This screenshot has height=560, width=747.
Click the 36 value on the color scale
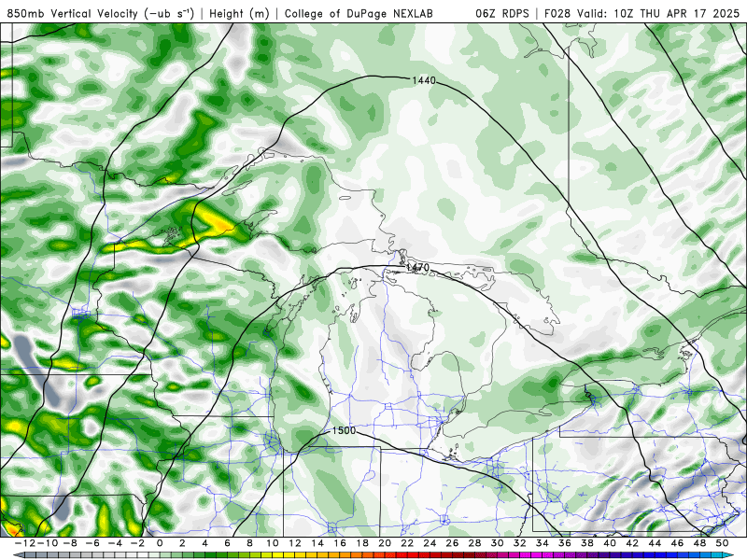(565, 543)
